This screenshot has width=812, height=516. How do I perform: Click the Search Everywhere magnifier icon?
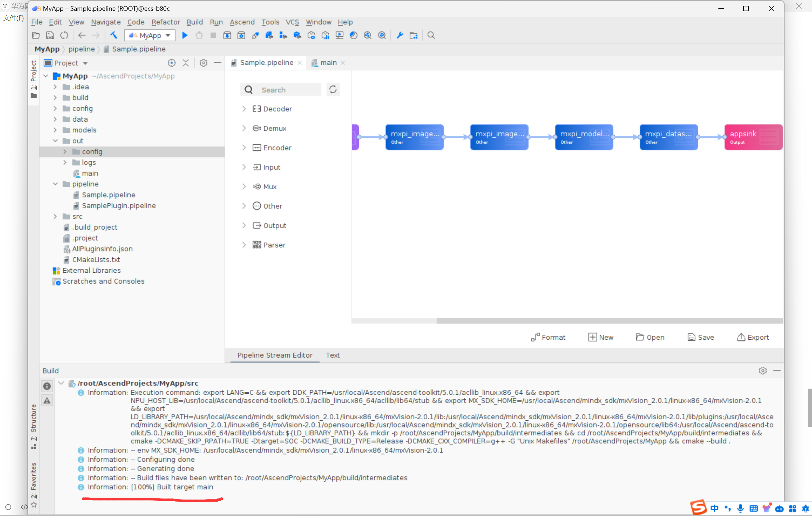[x=431, y=35]
